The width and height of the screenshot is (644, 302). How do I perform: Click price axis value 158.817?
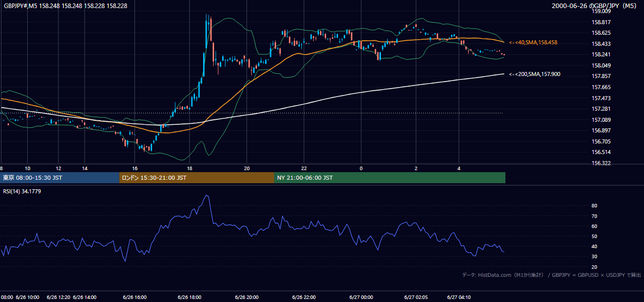601,22
